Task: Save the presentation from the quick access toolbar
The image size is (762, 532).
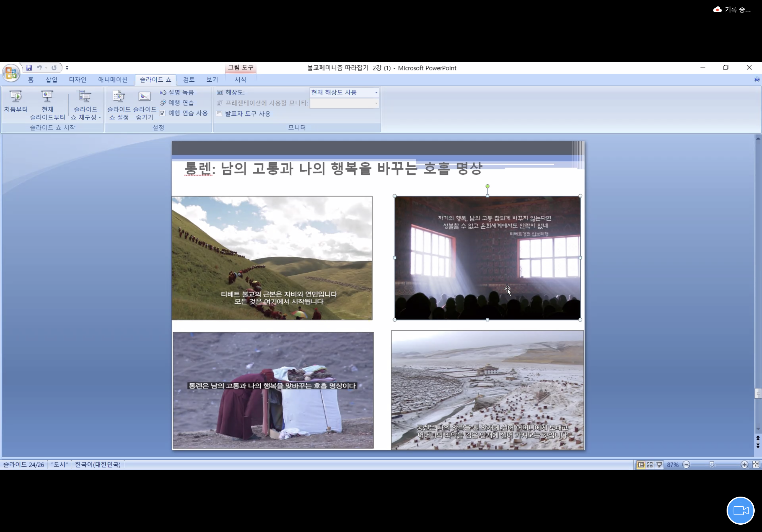Action: pos(29,68)
